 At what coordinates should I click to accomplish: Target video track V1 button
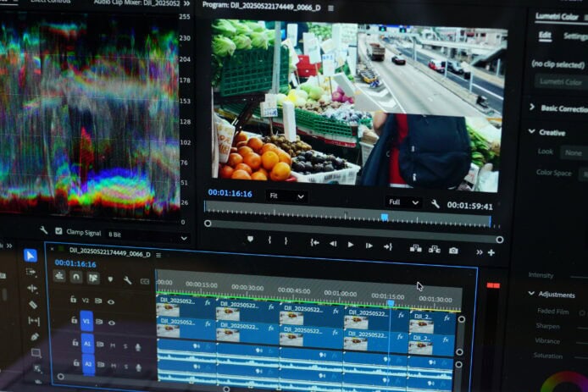[86, 321]
